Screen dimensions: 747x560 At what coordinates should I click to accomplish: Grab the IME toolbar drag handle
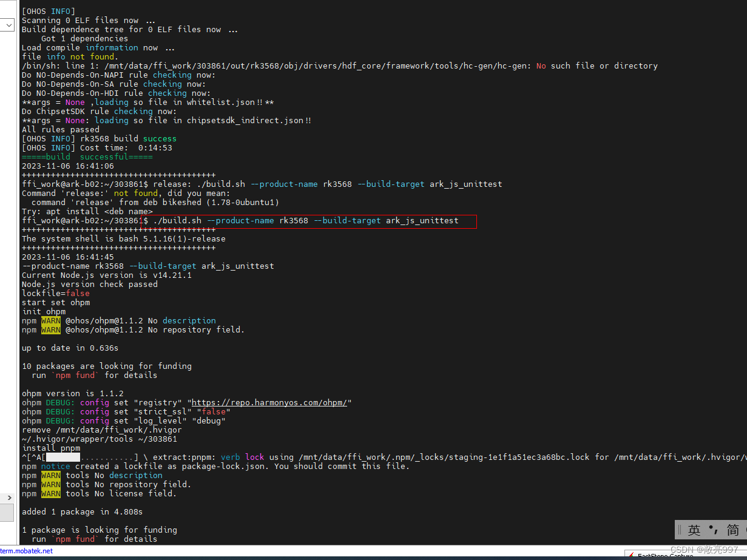coord(680,530)
